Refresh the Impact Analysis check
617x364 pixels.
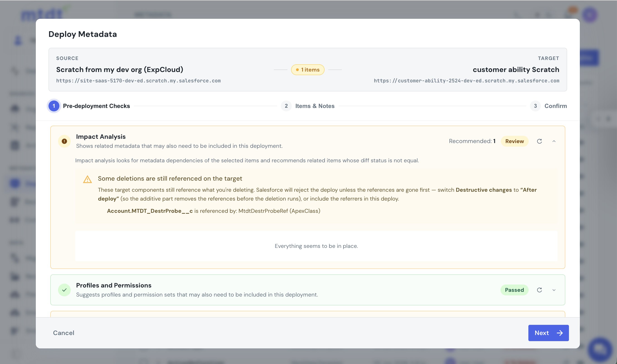click(539, 141)
